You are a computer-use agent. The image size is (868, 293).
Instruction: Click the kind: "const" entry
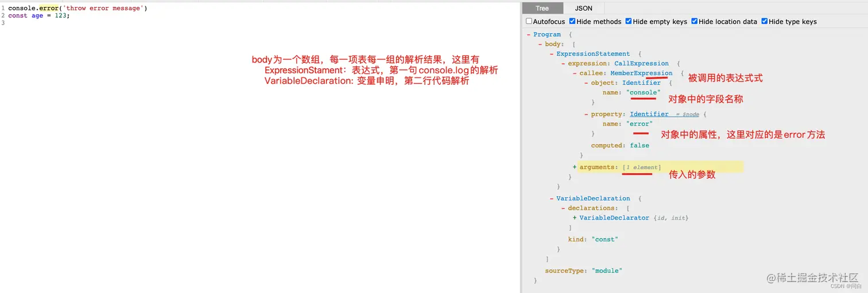point(593,239)
